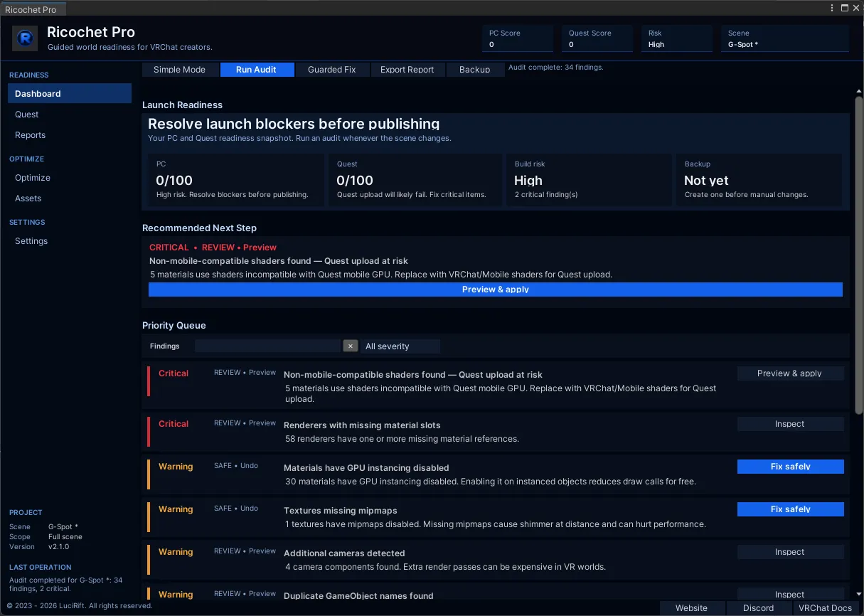The height and width of the screenshot is (616, 864).
Task: Click the Build risk High card
Action: pos(589,180)
